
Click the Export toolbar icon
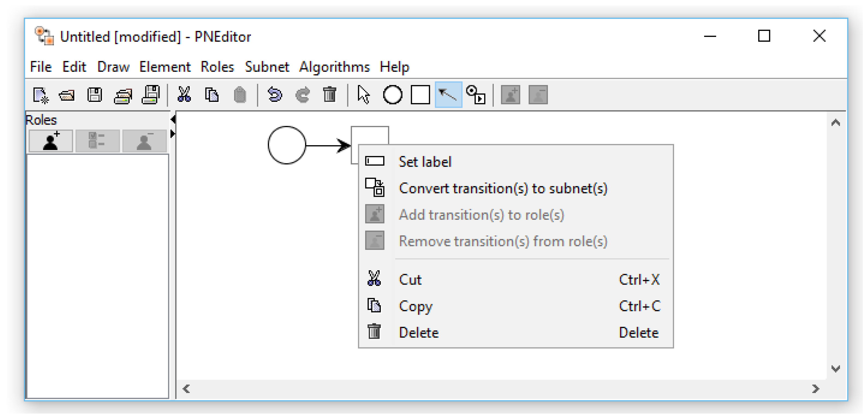pos(150,95)
